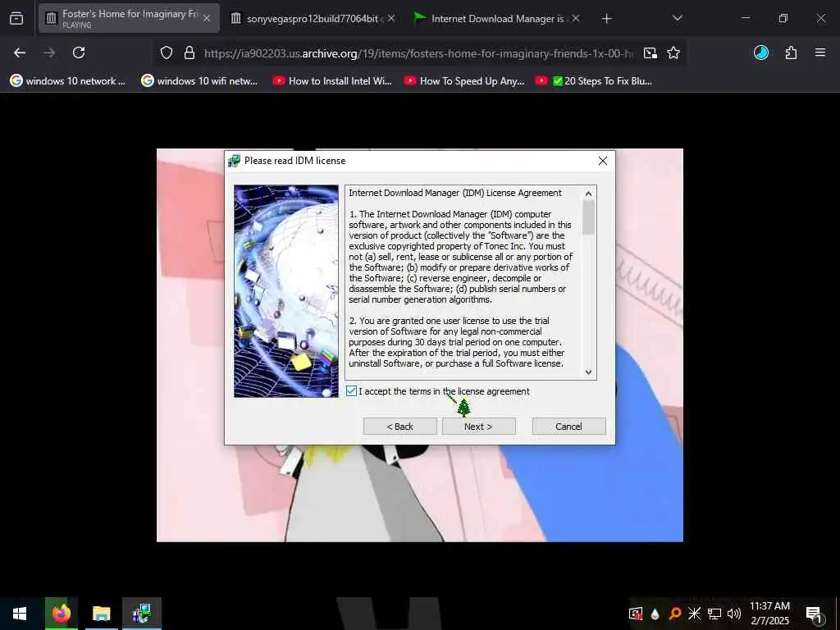The height and width of the screenshot is (630, 840).
Task: Toggle the license agreement acceptance checkbox
Action: 351,391
